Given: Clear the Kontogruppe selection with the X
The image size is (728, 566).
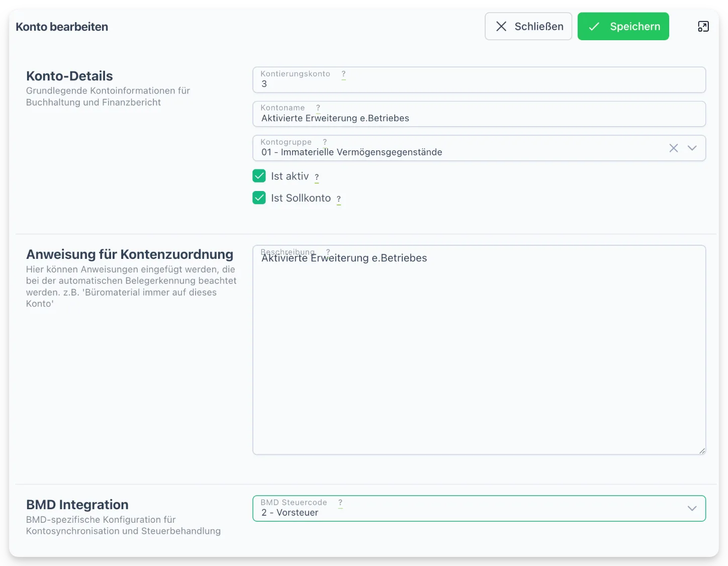Looking at the screenshot, I should (x=674, y=148).
